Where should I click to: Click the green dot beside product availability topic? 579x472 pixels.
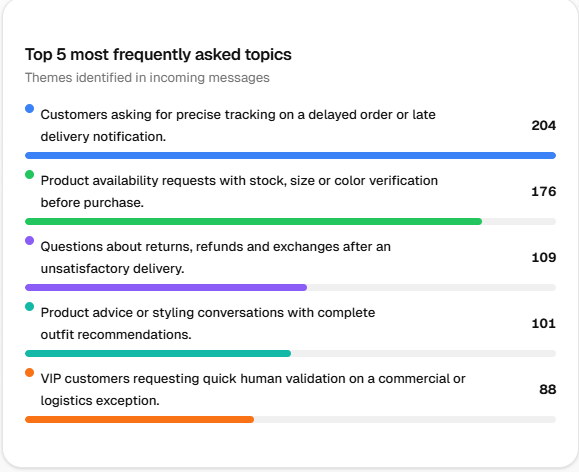click(30, 174)
